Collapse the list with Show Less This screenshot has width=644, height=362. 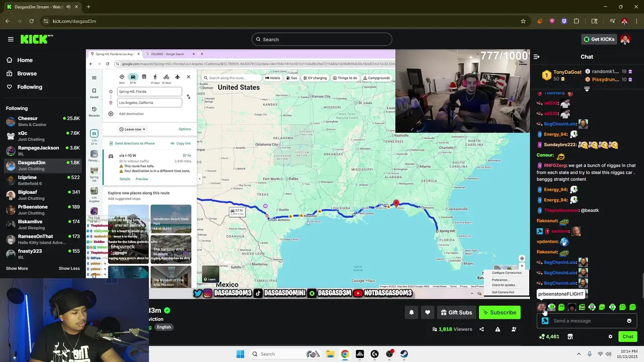(69, 268)
